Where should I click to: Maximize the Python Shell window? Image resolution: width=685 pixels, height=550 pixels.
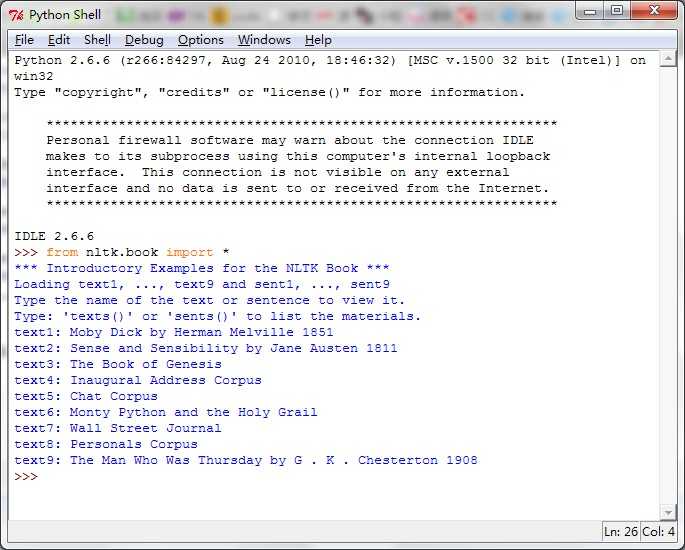[x=617, y=11]
